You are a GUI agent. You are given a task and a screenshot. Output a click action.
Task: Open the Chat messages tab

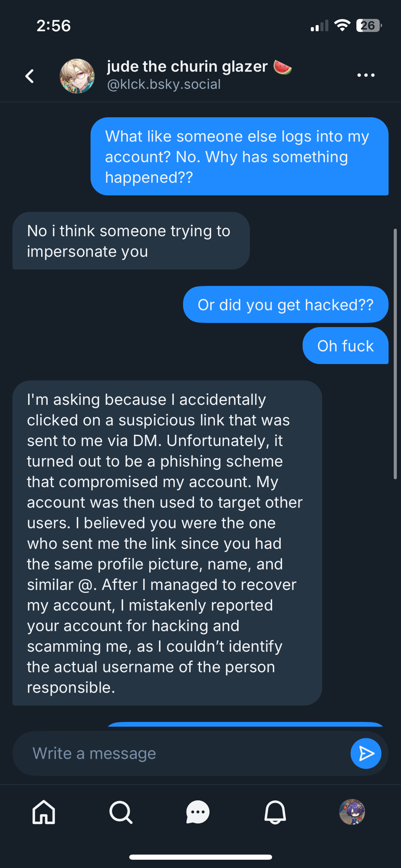(x=198, y=812)
